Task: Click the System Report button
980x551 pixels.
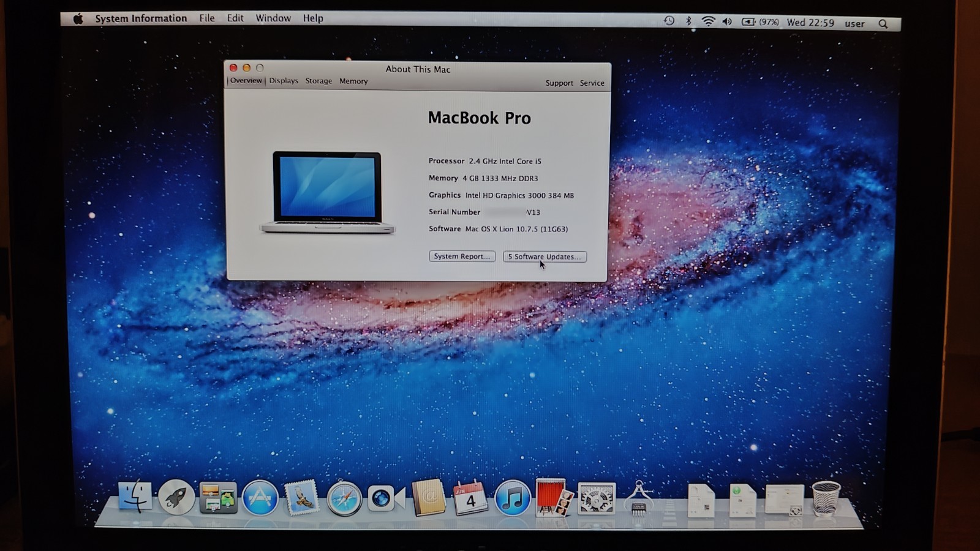Action: 462,256
